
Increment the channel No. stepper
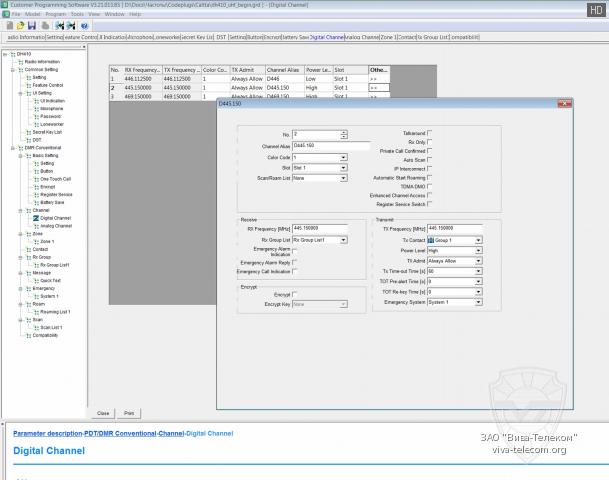click(344, 132)
